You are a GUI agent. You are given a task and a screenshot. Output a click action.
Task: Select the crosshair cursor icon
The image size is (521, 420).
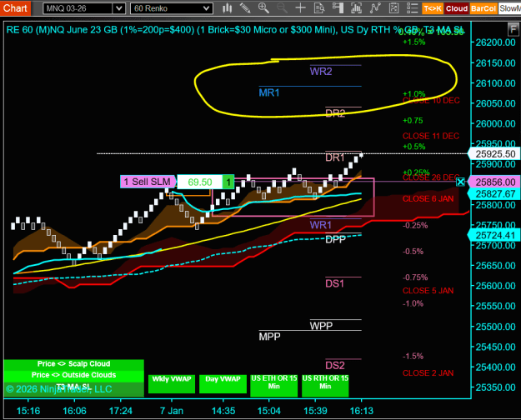300,8
